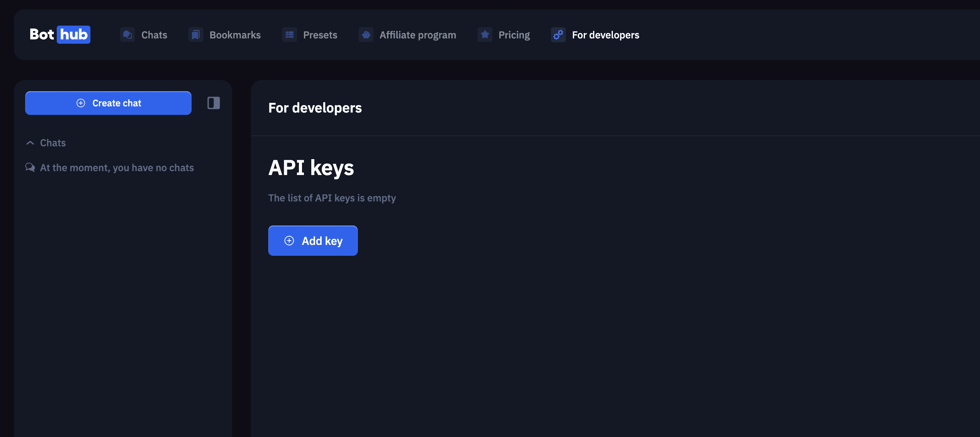
Task: Toggle the sidebar panel collapse icon
Action: pyautogui.click(x=214, y=103)
